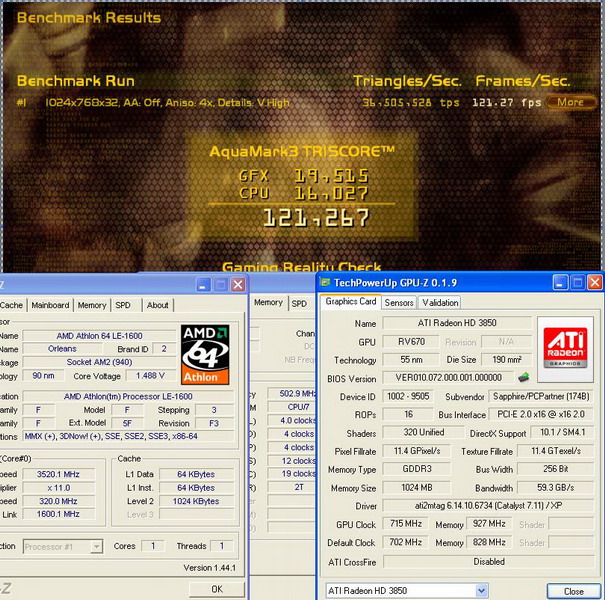Click the OK button in CPU-Z

point(217,589)
